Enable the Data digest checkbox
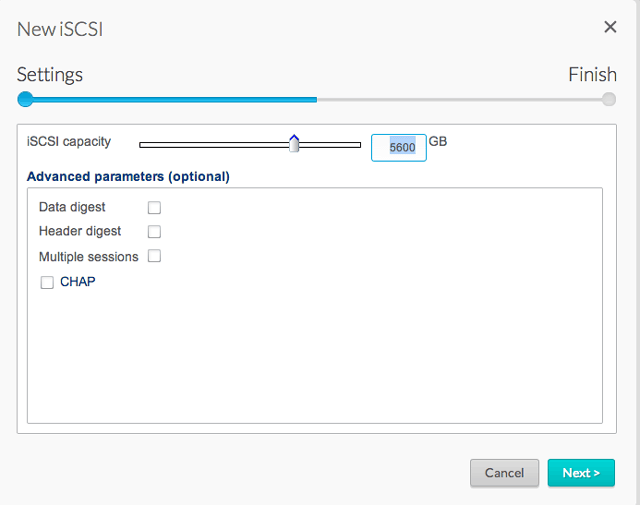 [154, 208]
